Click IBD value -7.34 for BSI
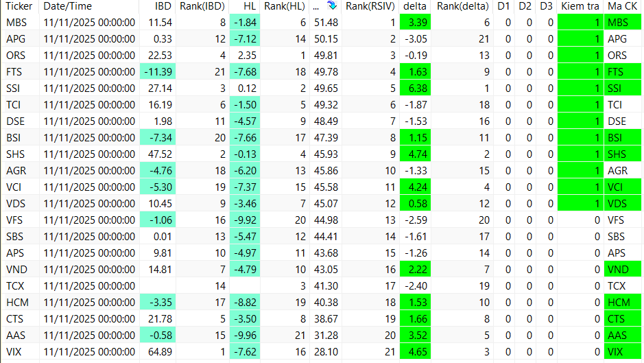The height and width of the screenshot is (363, 644). point(158,138)
